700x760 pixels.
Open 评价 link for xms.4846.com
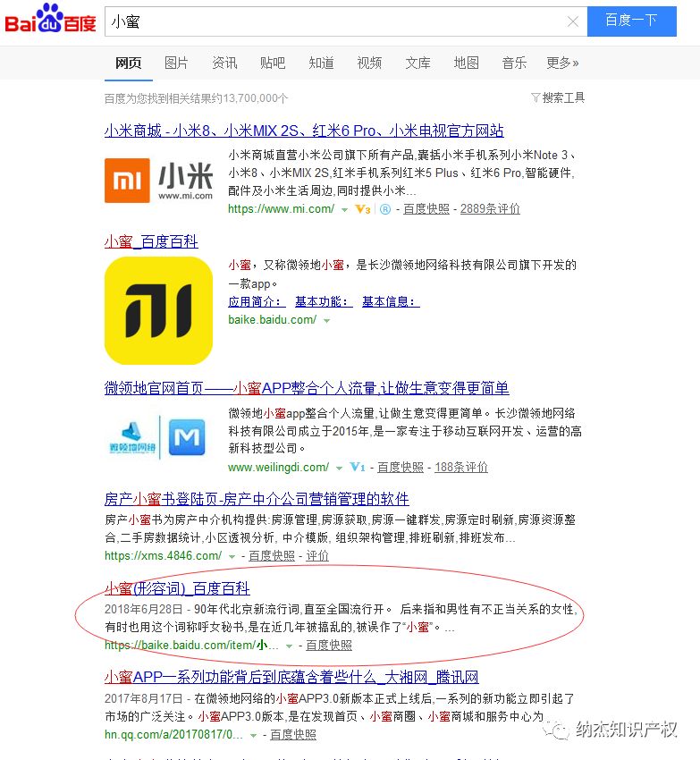(317, 556)
